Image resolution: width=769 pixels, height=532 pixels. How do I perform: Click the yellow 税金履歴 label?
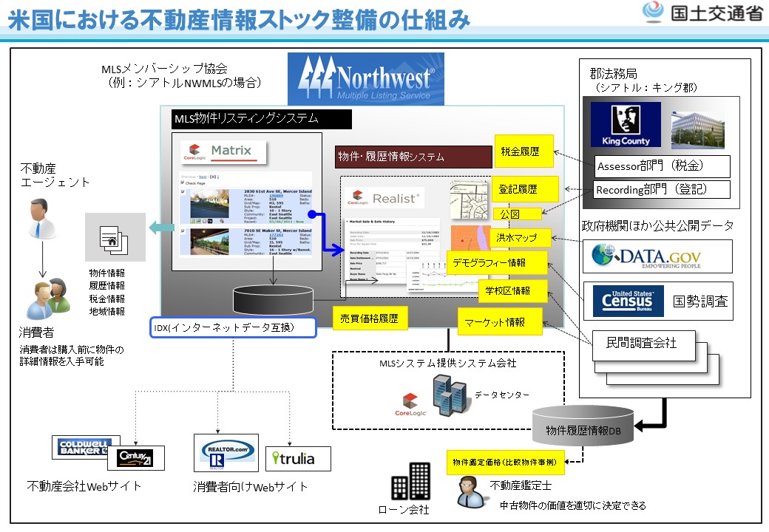click(x=520, y=152)
